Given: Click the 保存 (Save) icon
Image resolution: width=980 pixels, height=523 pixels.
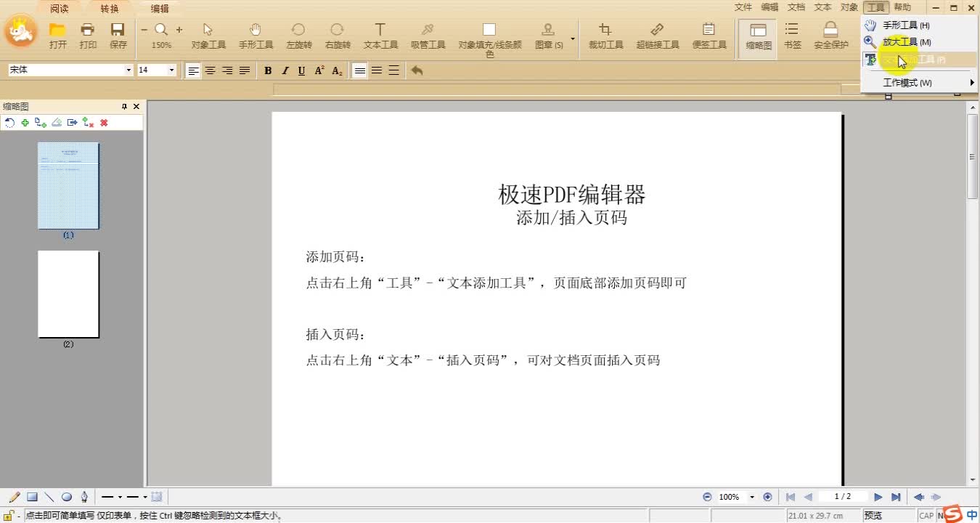Looking at the screenshot, I should click(x=118, y=30).
